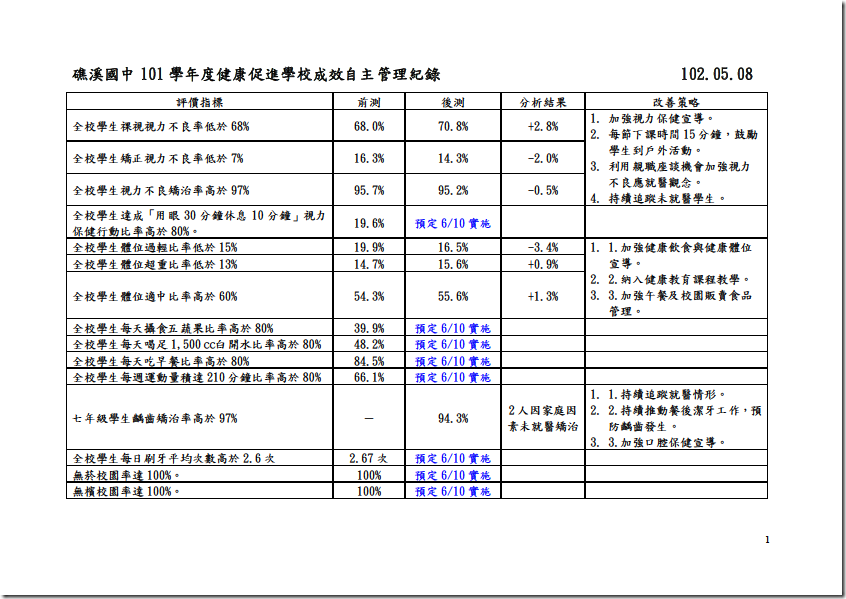Click 預定6/10實施 in the 66.1% row
The height and width of the screenshot is (599, 846).
[x=453, y=377]
